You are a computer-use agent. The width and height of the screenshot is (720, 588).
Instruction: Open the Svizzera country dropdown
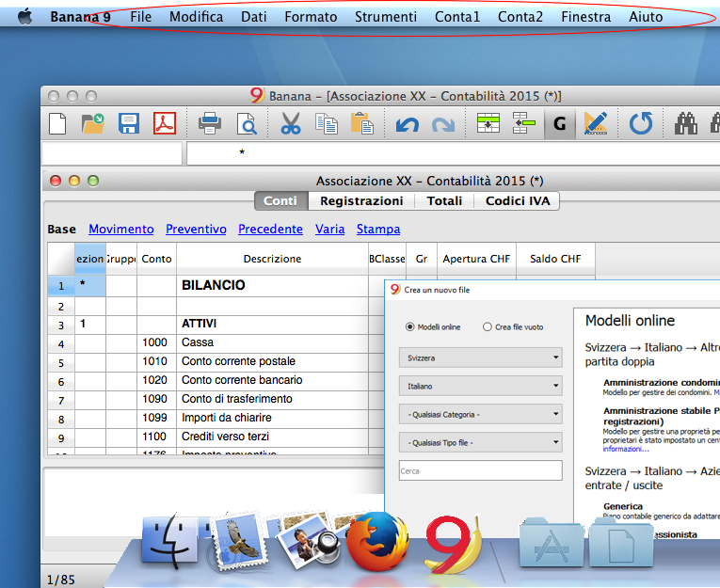[x=481, y=358]
